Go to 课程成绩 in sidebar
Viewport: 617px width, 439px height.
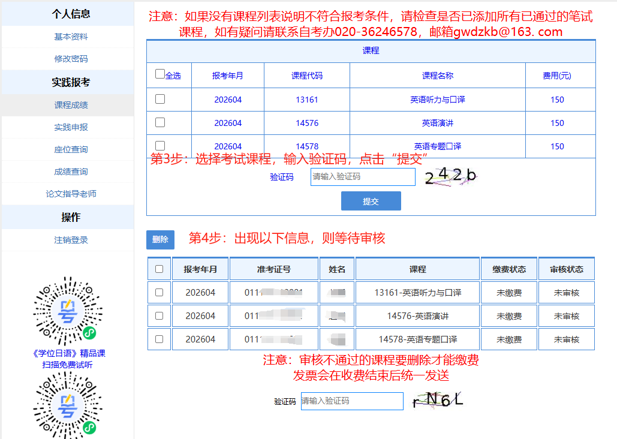point(71,105)
